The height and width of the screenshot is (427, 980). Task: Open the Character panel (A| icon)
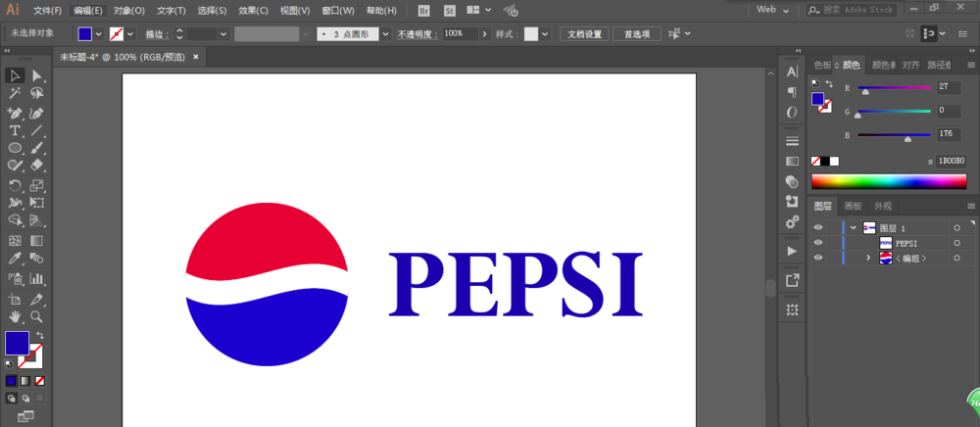click(792, 71)
